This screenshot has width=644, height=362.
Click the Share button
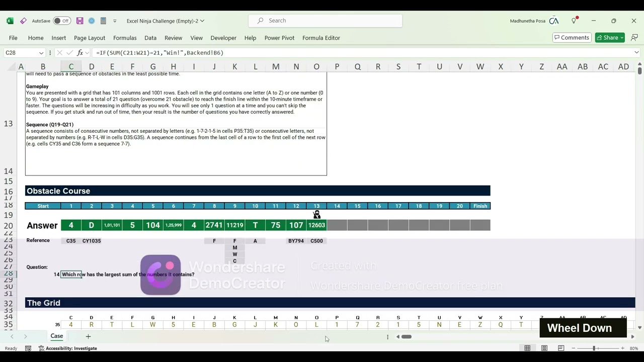click(609, 38)
